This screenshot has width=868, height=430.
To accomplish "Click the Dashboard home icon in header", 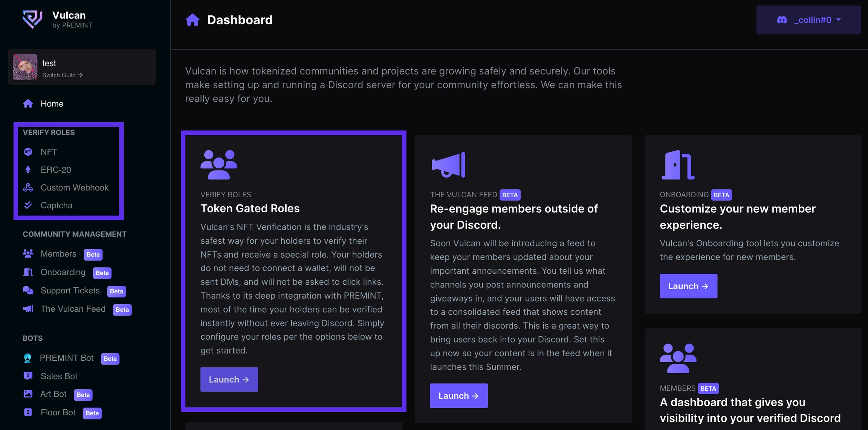I will click(193, 20).
